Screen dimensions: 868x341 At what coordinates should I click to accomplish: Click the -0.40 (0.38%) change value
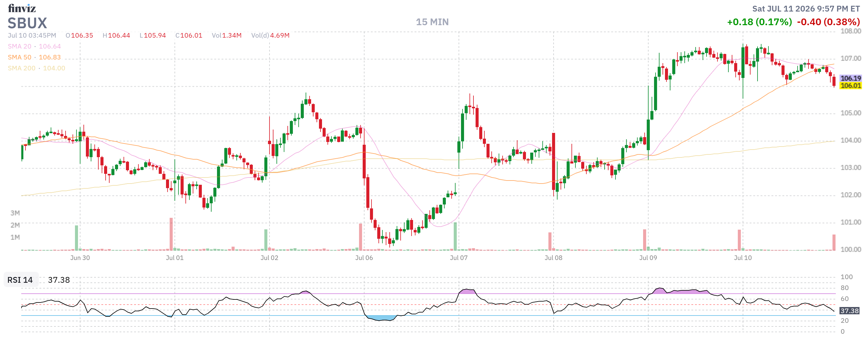(828, 22)
